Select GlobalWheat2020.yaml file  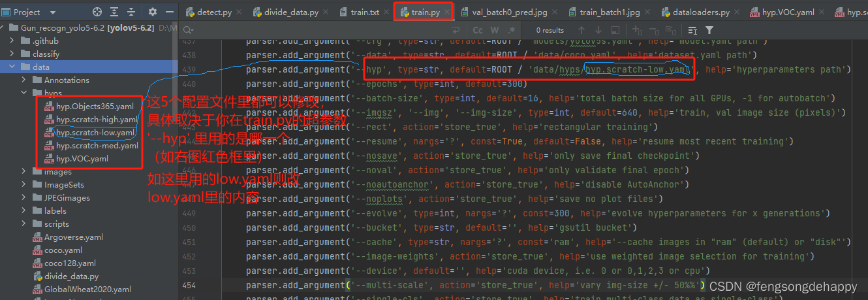point(82,290)
